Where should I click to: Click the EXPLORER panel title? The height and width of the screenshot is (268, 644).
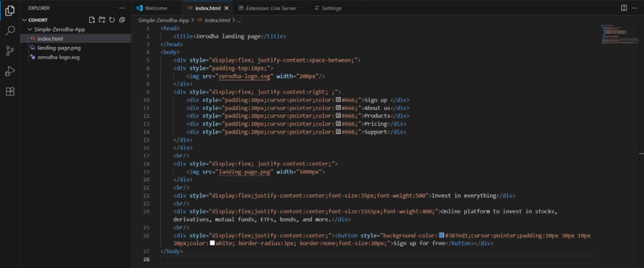(39, 8)
